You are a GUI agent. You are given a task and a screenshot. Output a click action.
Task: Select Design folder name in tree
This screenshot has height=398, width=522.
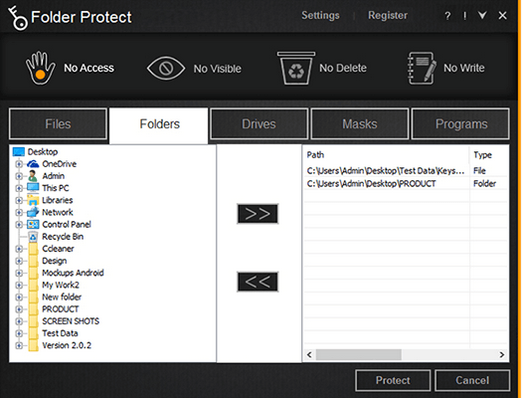pyautogui.click(x=54, y=261)
